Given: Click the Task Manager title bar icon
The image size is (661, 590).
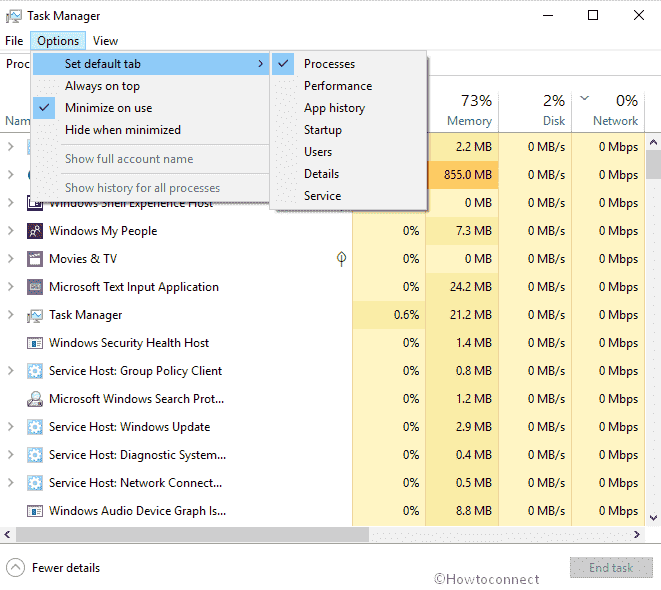Looking at the screenshot, I should pyautogui.click(x=13, y=16).
